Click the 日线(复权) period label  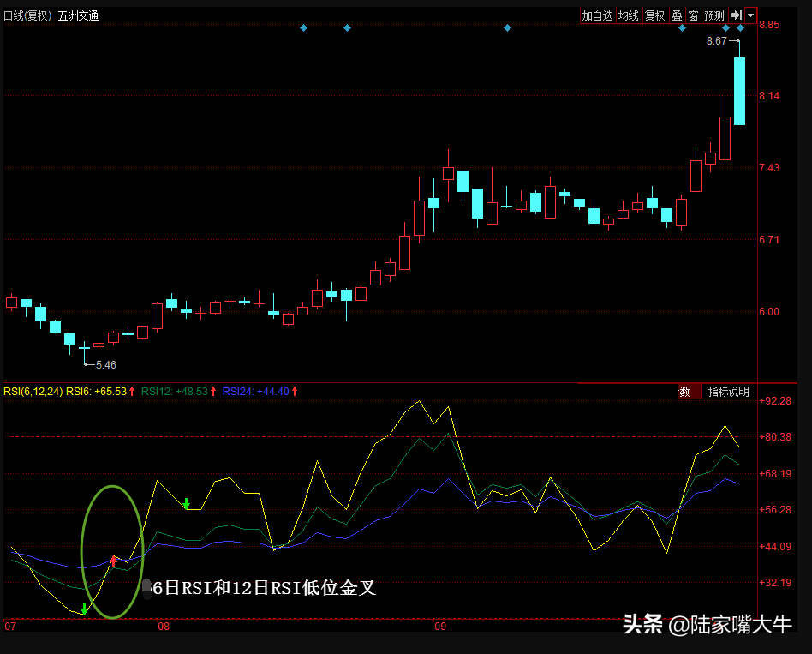coord(28,16)
